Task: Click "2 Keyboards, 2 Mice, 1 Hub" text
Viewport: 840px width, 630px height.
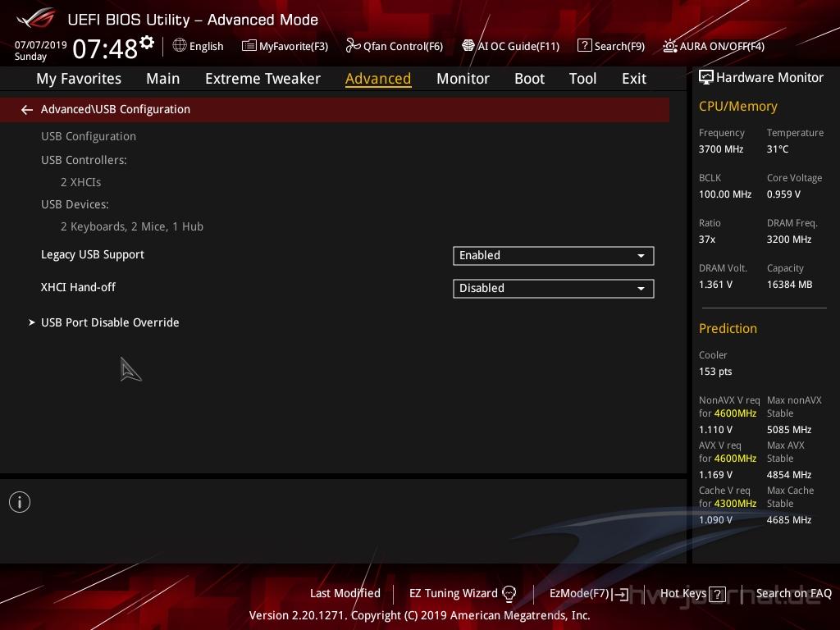Action: pyautogui.click(x=132, y=226)
